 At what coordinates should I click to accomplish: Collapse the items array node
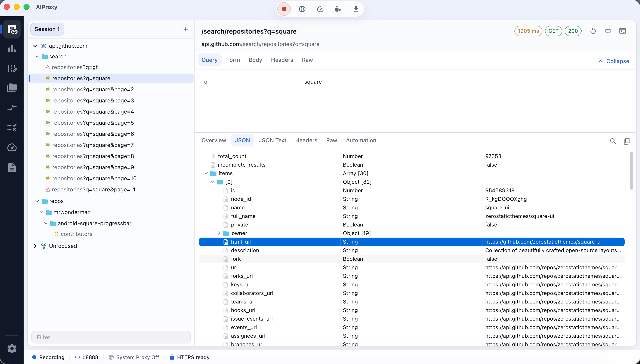pos(206,173)
